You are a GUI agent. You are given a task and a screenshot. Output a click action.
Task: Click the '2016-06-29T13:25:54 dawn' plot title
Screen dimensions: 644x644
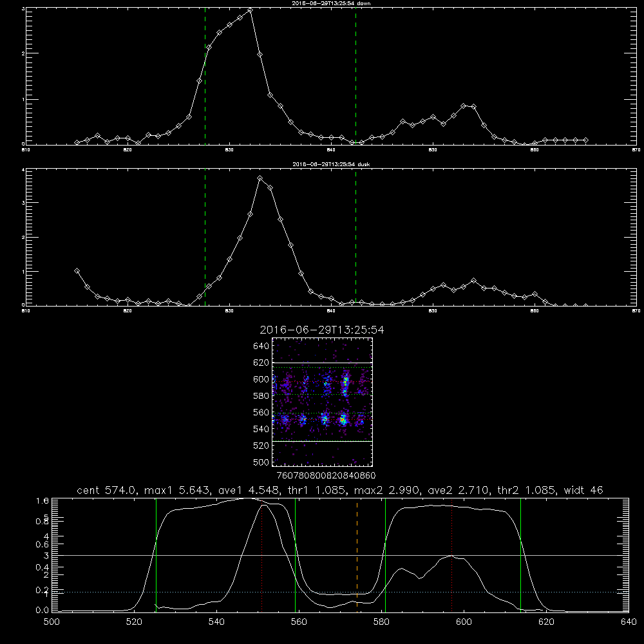tap(331, 3)
